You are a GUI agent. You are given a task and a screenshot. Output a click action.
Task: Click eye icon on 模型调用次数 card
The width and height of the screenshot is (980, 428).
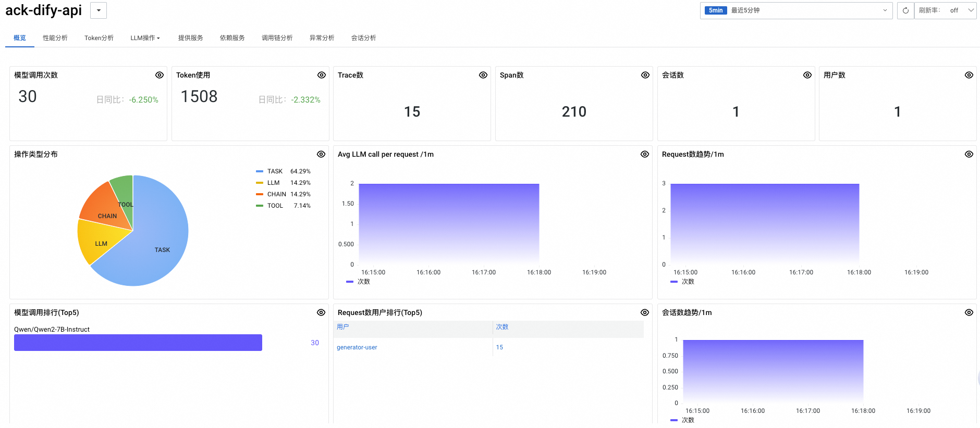(160, 75)
